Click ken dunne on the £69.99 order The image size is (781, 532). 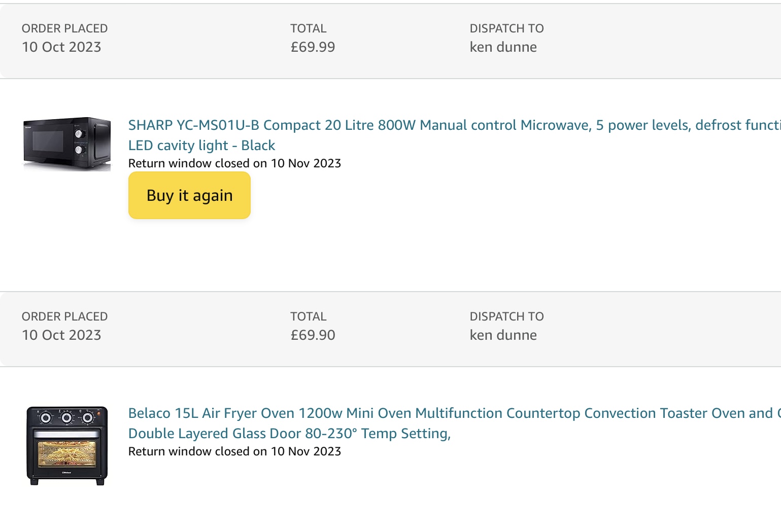point(503,47)
